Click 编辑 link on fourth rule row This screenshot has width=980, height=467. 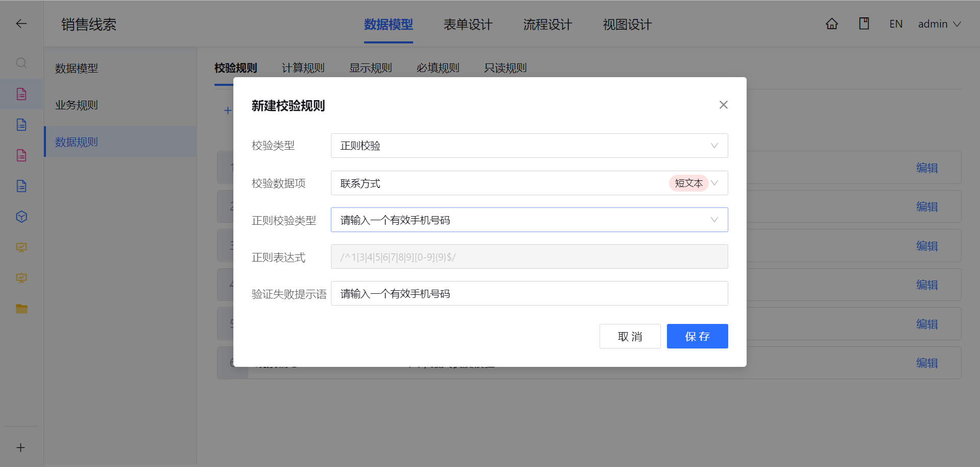click(x=927, y=285)
